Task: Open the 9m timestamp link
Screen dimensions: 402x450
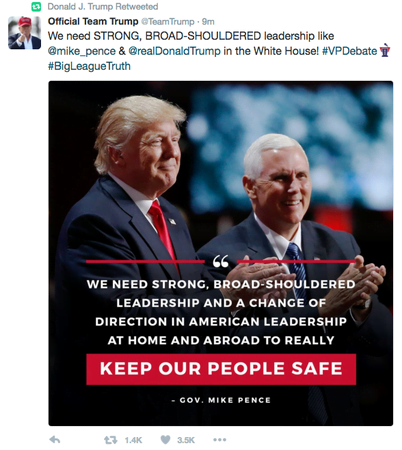Action: click(208, 22)
